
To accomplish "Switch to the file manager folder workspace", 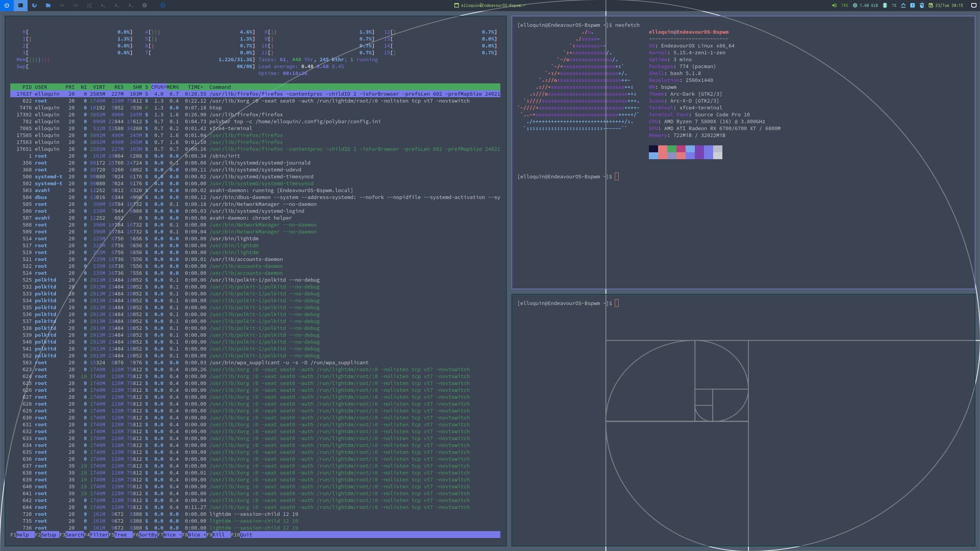I will click(48, 5).
